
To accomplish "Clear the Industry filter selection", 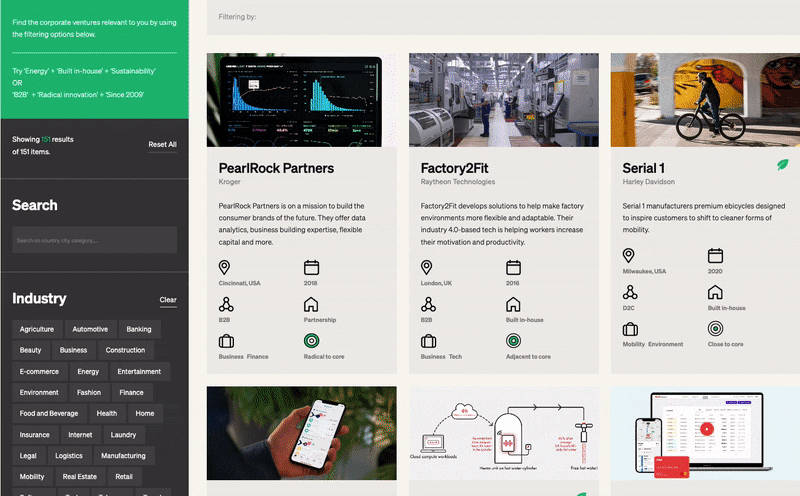I will (x=168, y=300).
